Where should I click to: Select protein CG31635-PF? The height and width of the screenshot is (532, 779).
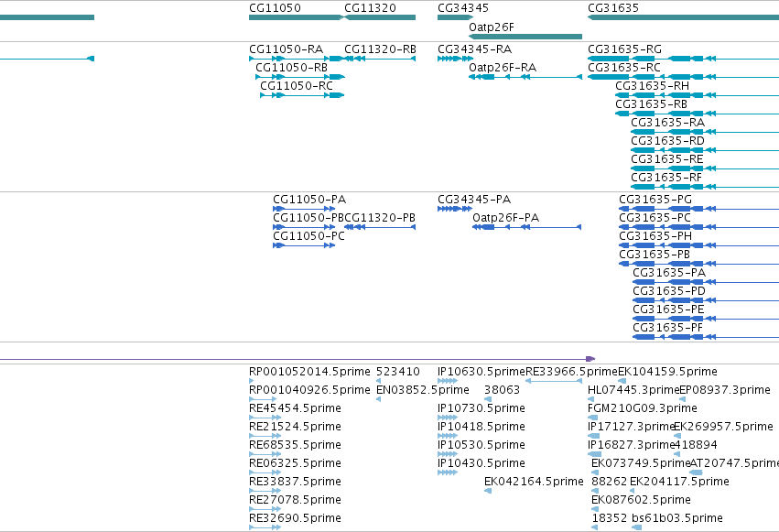coord(668,329)
